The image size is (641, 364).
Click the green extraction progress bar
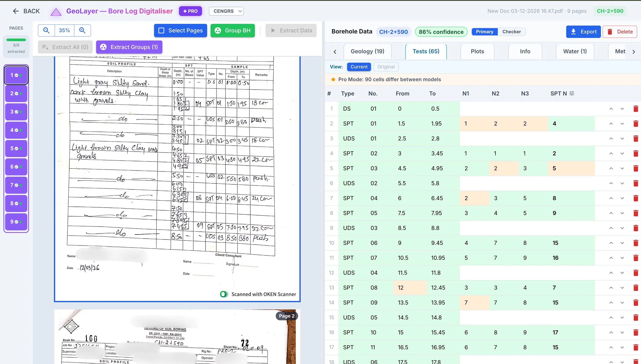point(16,40)
